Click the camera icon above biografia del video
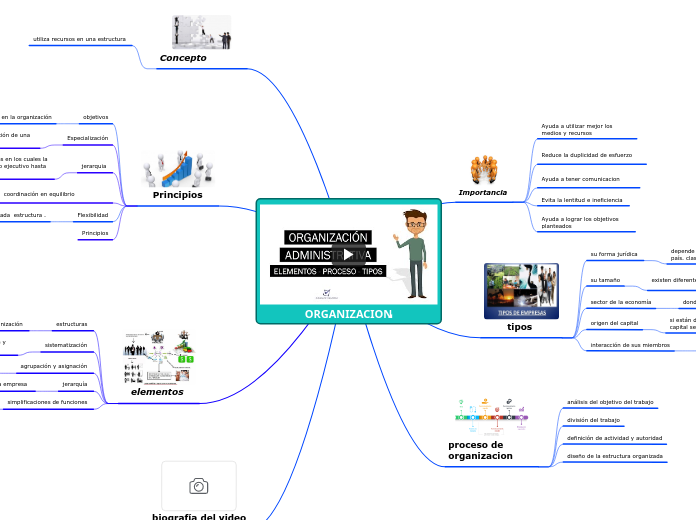 198,486
